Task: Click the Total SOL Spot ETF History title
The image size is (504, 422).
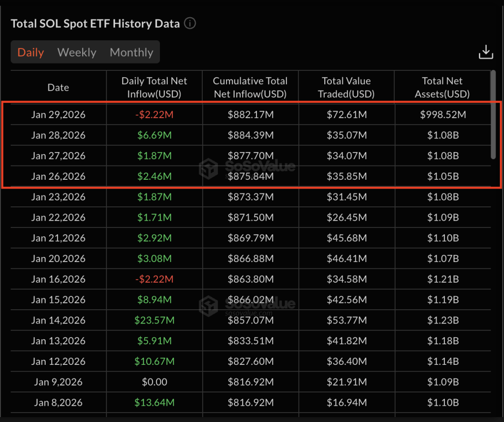Action: [x=95, y=23]
